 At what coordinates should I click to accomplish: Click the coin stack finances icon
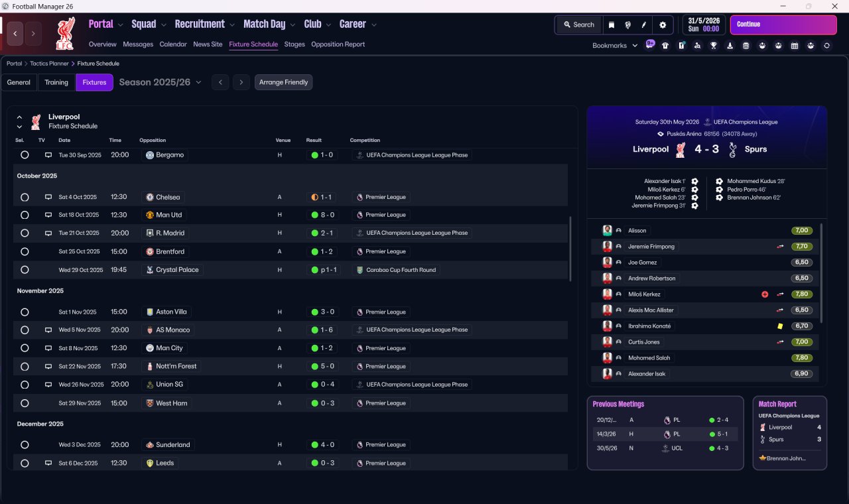tap(746, 46)
